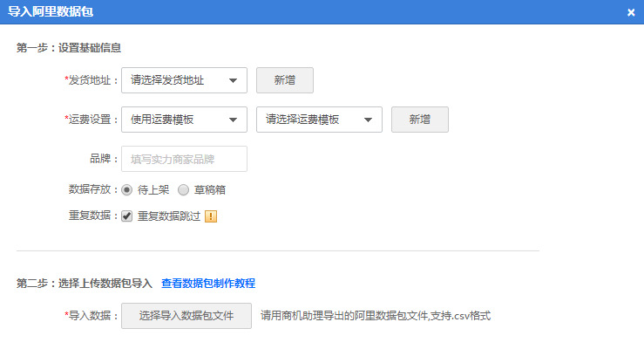The image size is (644, 363).
Task: Click the csv format hint text
Action: coord(376,316)
